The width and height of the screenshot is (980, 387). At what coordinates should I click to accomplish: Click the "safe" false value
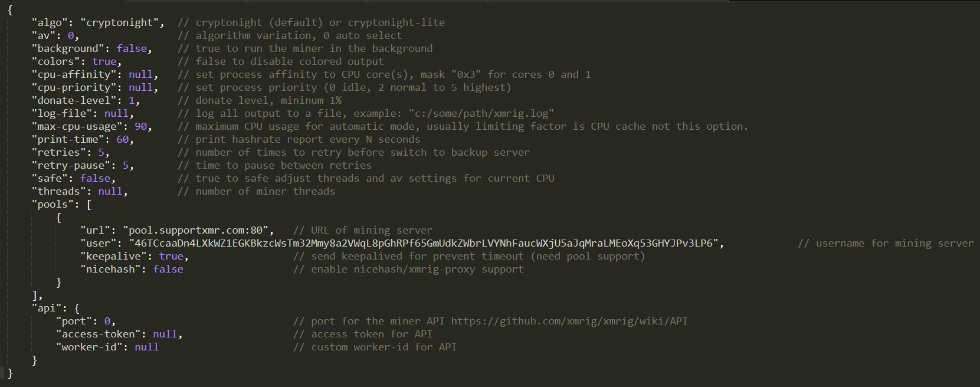tap(95, 178)
